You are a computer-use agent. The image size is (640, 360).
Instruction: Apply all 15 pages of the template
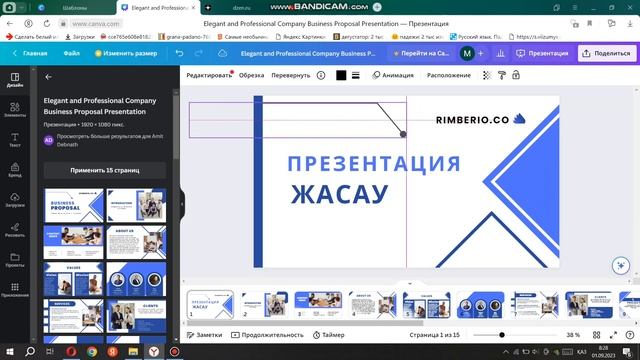[x=105, y=170]
